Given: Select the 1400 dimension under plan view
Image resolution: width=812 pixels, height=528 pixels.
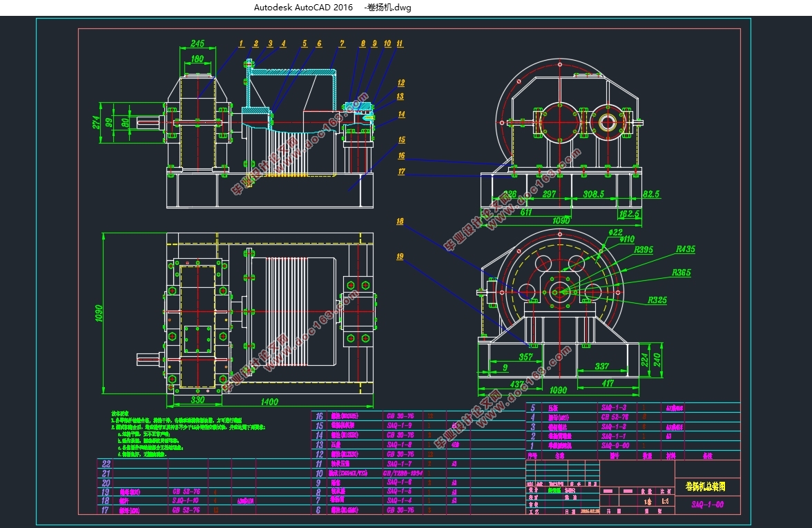Looking at the screenshot, I should coord(269,401).
